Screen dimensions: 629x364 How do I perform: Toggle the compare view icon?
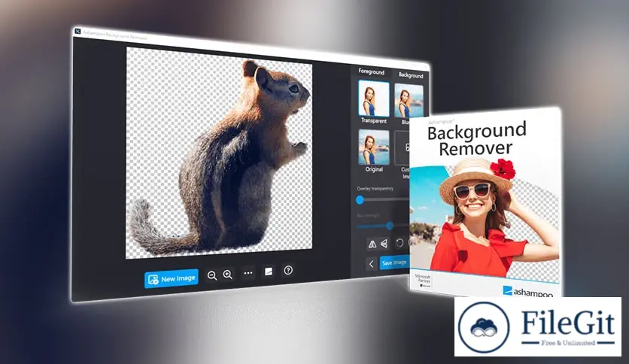[269, 271]
